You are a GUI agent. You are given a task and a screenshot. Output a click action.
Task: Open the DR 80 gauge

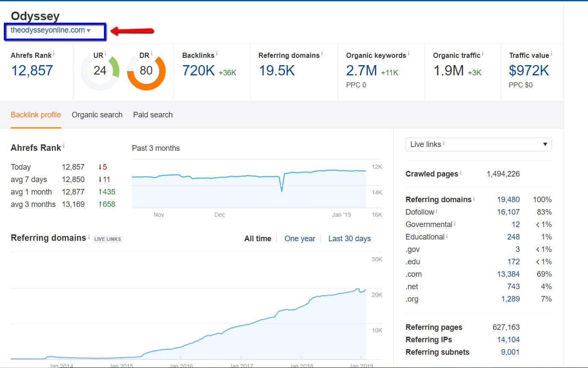(x=146, y=71)
